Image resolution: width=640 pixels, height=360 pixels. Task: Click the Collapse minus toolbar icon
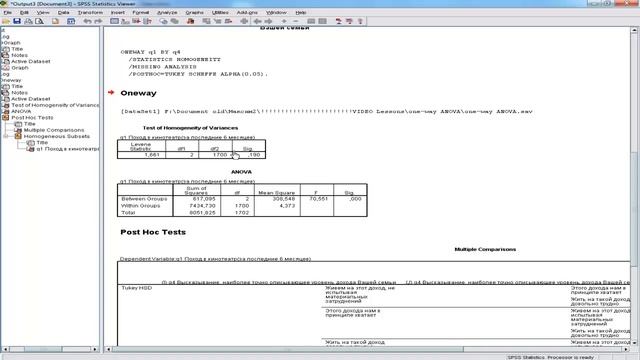point(296,21)
